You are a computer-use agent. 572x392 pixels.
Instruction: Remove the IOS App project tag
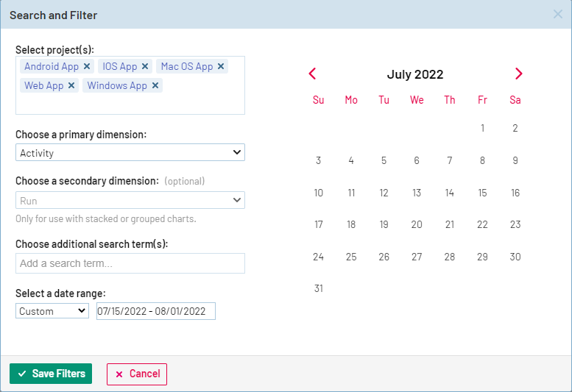(145, 66)
